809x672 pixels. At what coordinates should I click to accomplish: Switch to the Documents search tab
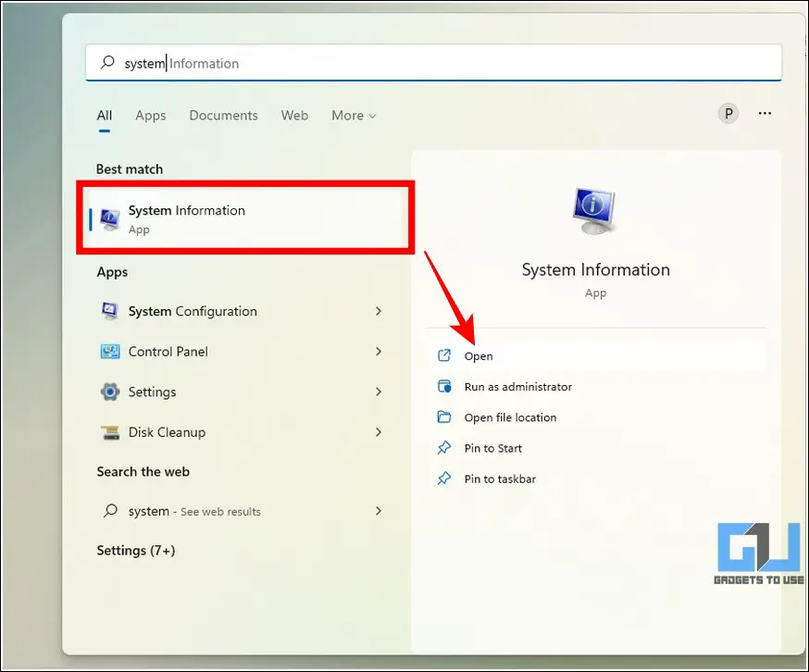click(x=223, y=116)
